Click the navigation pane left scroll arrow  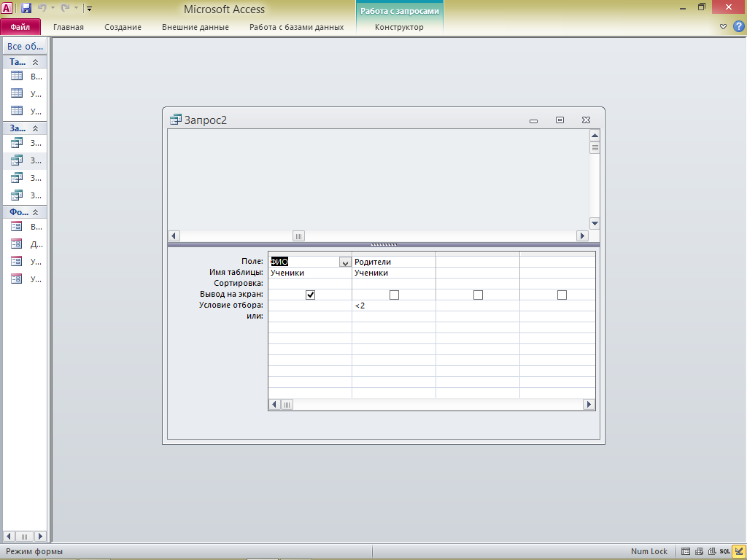click(9, 536)
